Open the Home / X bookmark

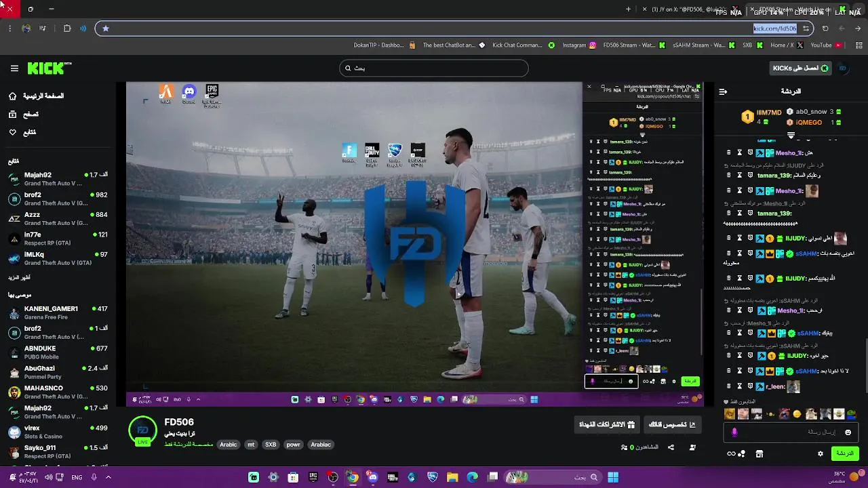coord(786,45)
